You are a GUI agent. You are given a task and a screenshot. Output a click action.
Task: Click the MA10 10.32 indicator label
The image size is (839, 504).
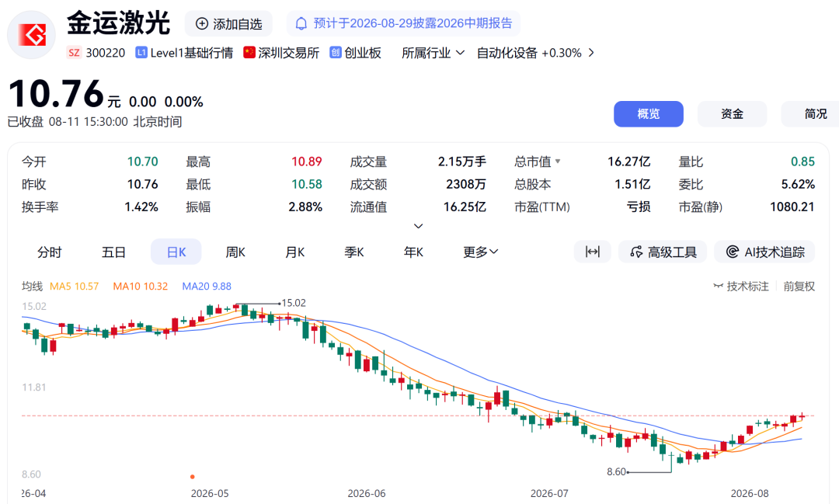[x=140, y=287]
